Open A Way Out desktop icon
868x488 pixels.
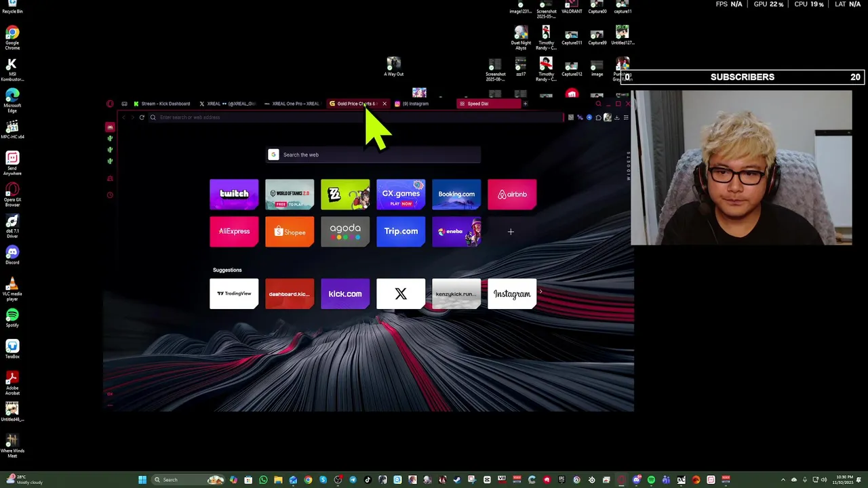[393, 67]
